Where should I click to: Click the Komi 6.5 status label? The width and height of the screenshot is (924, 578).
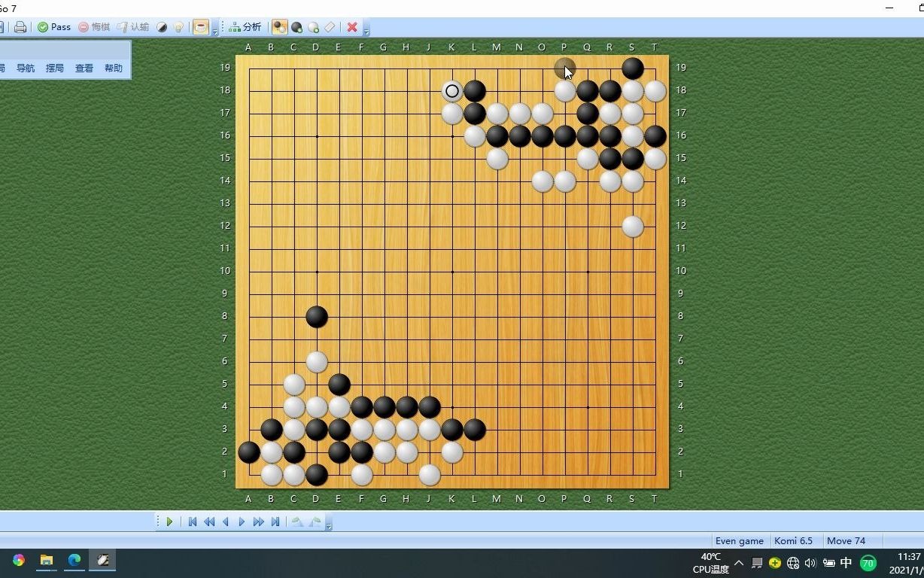pyautogui.click(x=794, y=540)
